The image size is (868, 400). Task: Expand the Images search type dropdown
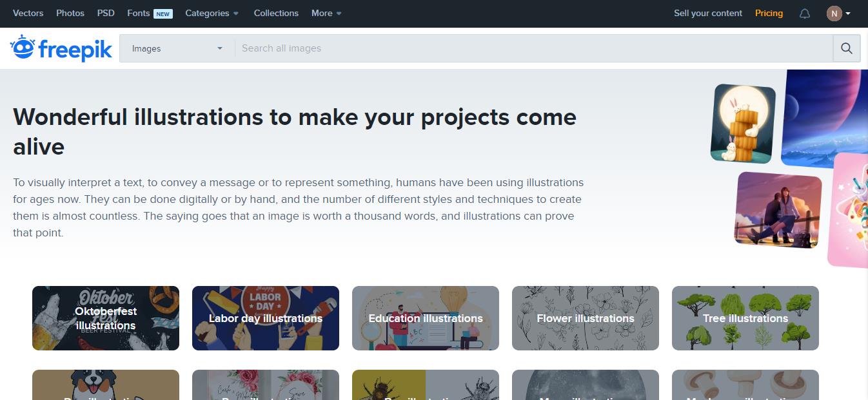(x=175, y=48)
